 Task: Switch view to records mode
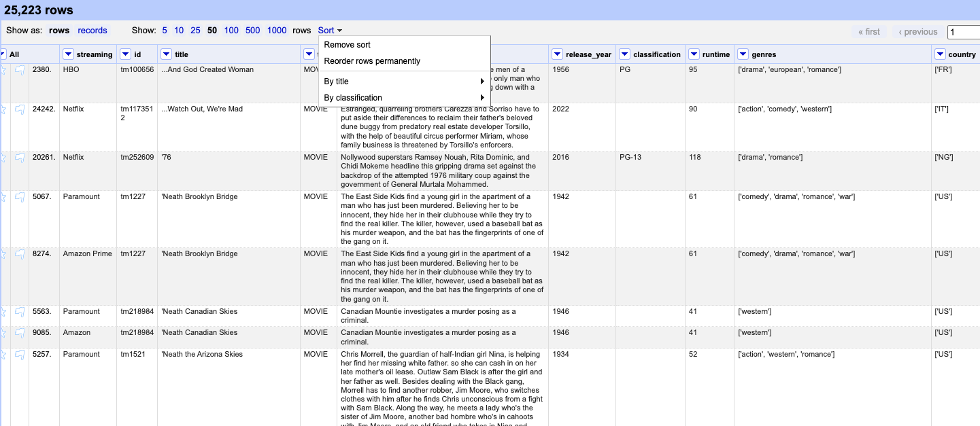92,31
